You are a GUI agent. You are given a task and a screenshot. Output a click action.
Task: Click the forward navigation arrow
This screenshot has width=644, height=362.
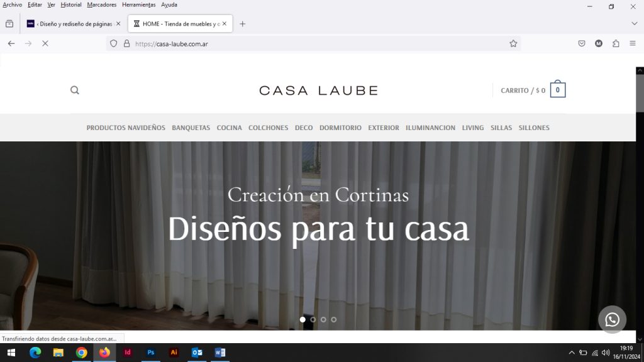point(28,43)
